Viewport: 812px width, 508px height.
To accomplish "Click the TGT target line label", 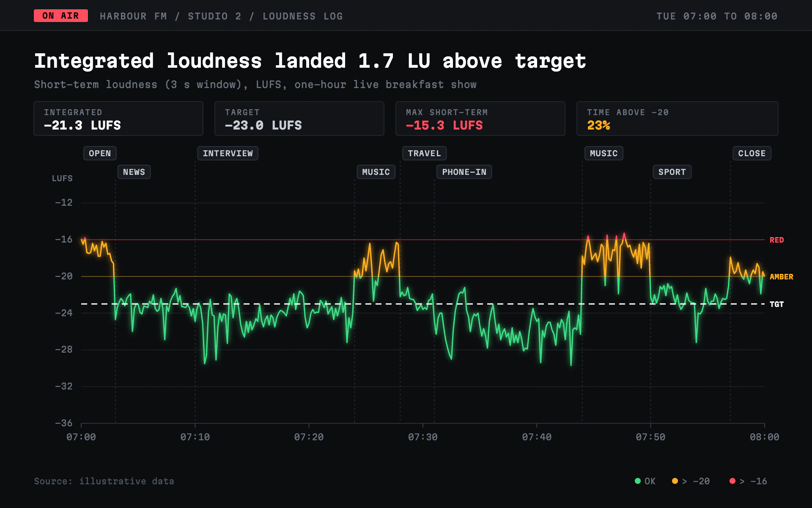I will click(x=776, y=304).
